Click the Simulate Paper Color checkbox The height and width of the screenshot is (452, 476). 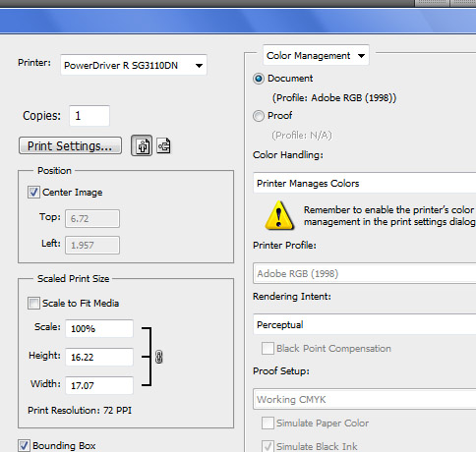(268, 423)
